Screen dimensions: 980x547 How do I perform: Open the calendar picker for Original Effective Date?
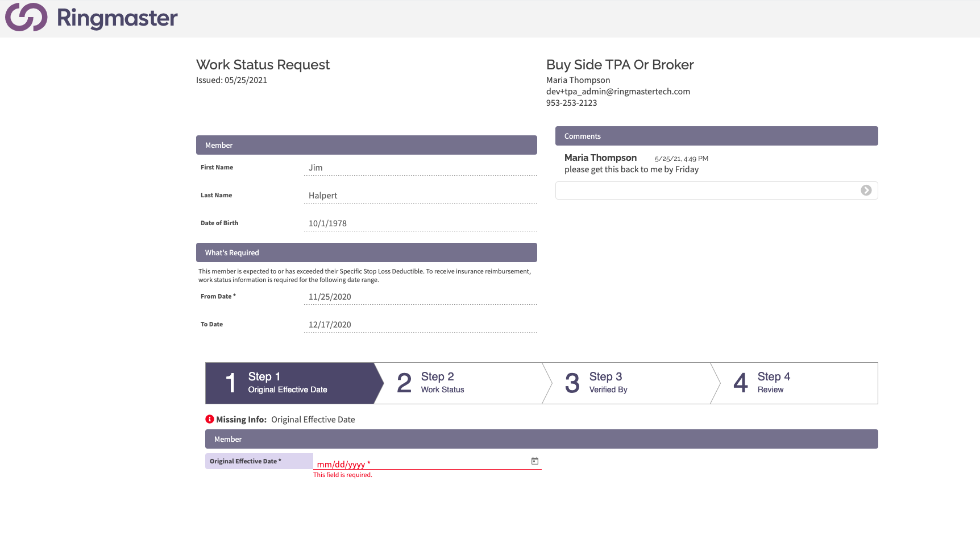534,461
